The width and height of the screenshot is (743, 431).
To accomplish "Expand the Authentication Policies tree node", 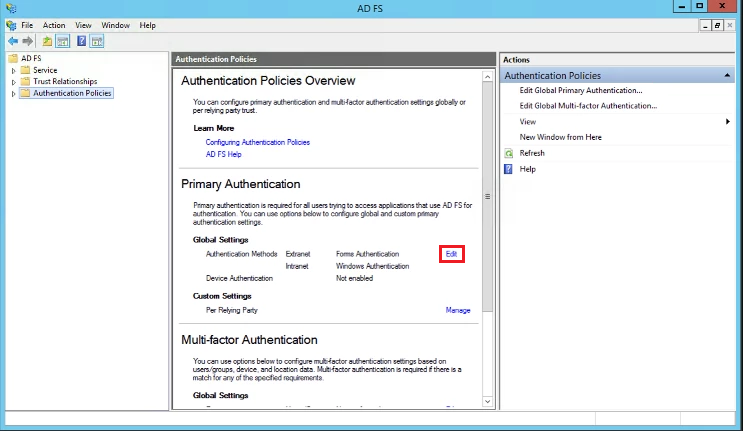I will pos(14,94).
